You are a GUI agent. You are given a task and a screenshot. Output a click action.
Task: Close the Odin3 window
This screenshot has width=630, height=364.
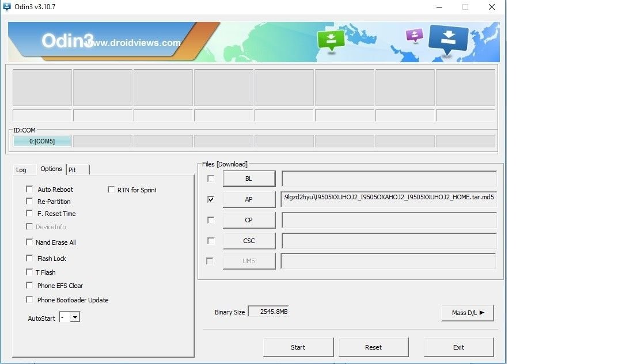pos(491,7)
